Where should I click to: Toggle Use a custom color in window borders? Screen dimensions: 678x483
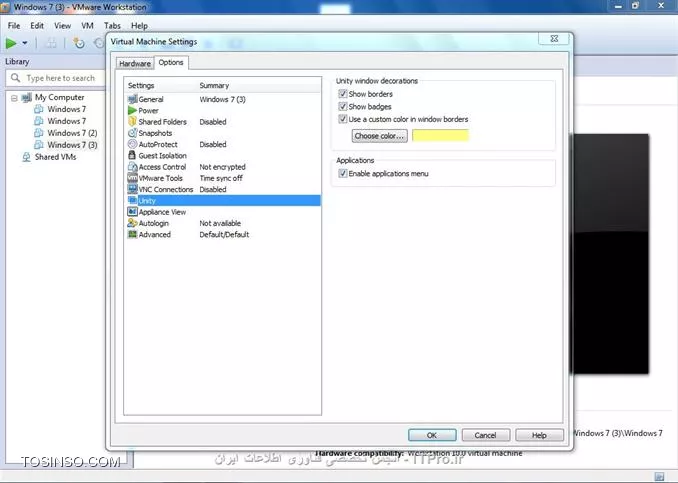(x=342, y=118)
